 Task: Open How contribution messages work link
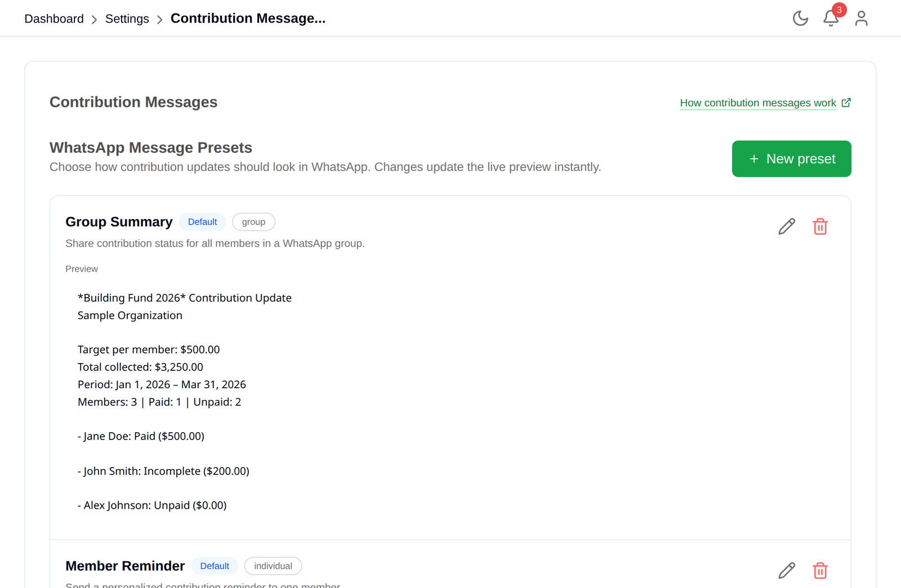coord(758,103)
